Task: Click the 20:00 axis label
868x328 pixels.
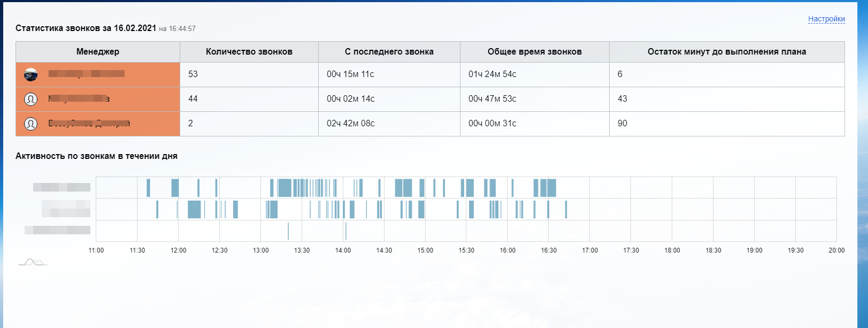Action: [837, 250]
